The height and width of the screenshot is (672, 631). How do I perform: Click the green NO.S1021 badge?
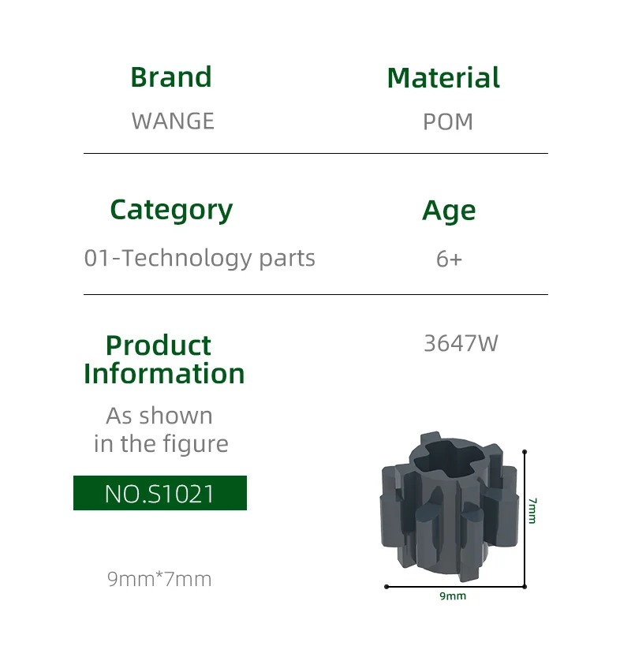click(x=160, y=493)
